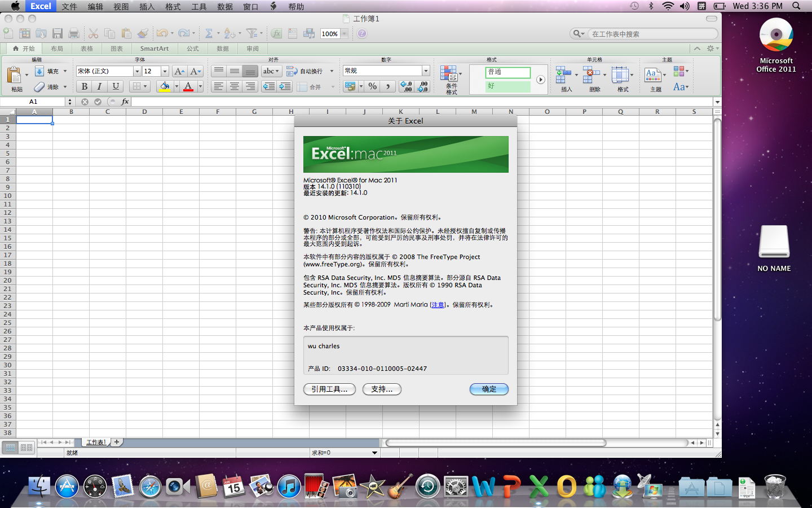
Task: Click increase font size icon
Action: point(179,71)
